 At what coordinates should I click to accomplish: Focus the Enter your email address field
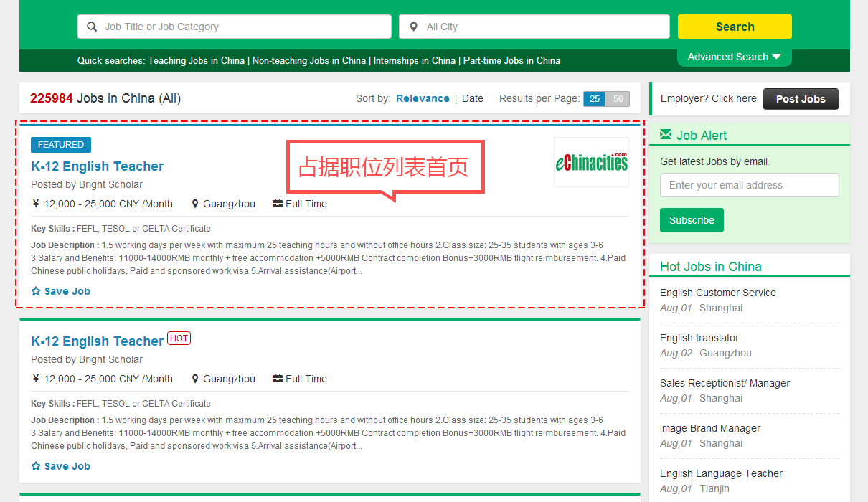[749, 185]
